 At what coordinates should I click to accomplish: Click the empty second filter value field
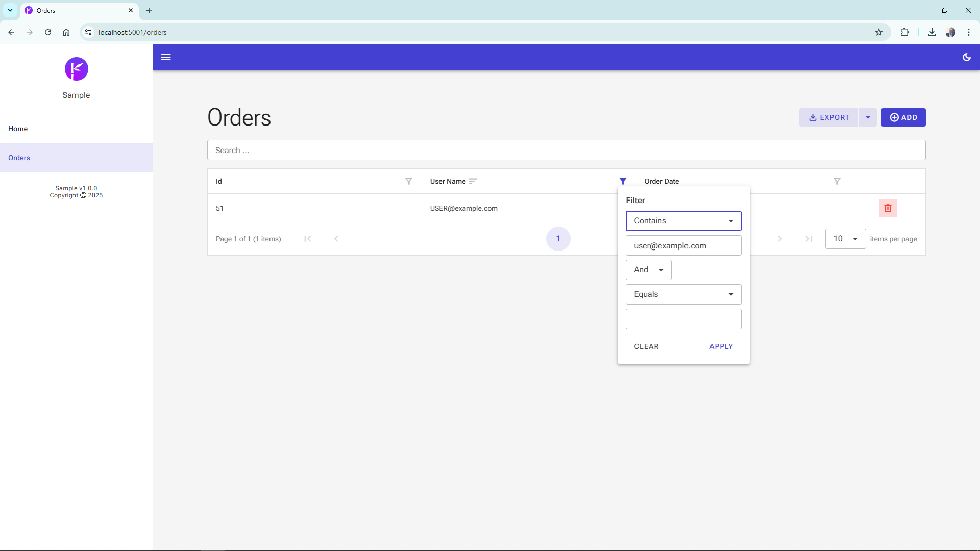[683, 319]
